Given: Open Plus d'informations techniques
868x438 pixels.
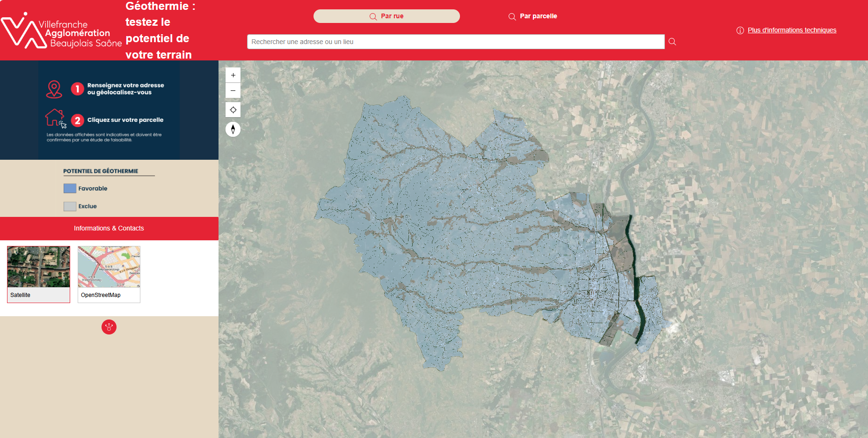Looking at the screenshot, I should (x=792, y=30).
